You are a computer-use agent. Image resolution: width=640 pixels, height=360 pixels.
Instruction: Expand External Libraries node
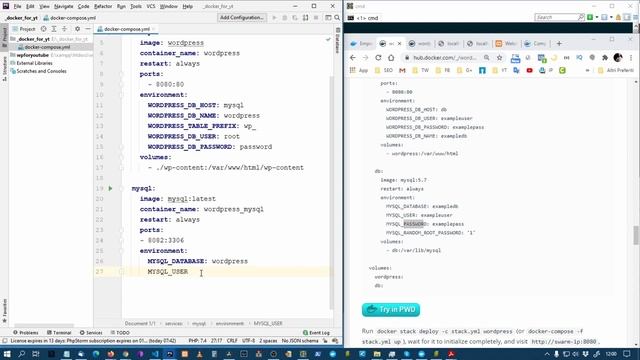point(34,63)
